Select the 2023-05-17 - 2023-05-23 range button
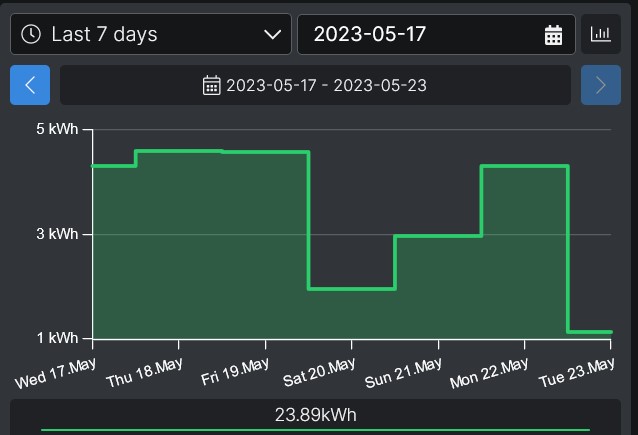 (315, 85)
